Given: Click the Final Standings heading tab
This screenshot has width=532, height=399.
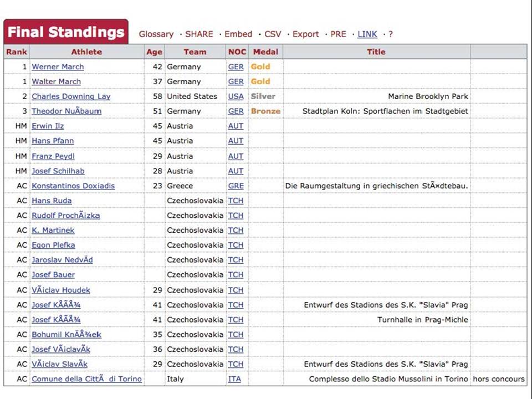Looking at the screenshot, I should click(x=66, y=32).
